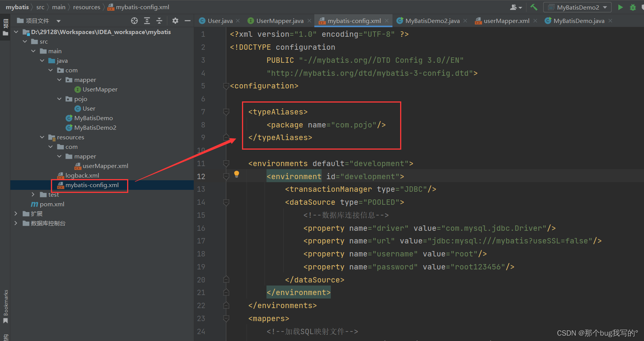The image size is (644, 341).
Task: Fold the dataSource block on line 14
Action: [226, 202]
